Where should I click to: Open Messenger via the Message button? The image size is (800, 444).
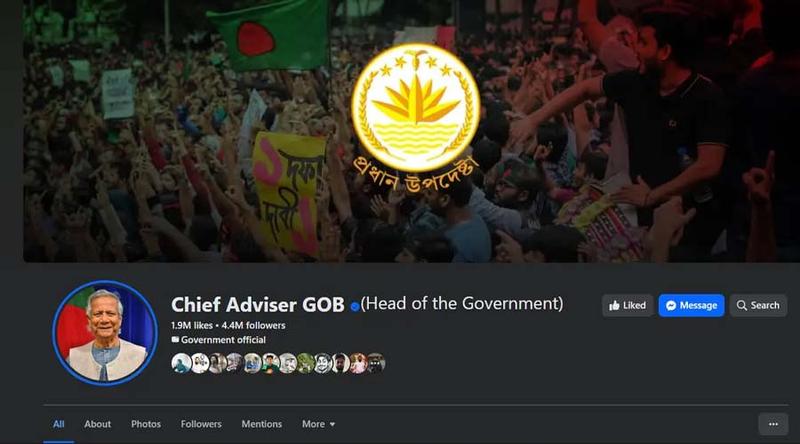(x=691, y=305)
